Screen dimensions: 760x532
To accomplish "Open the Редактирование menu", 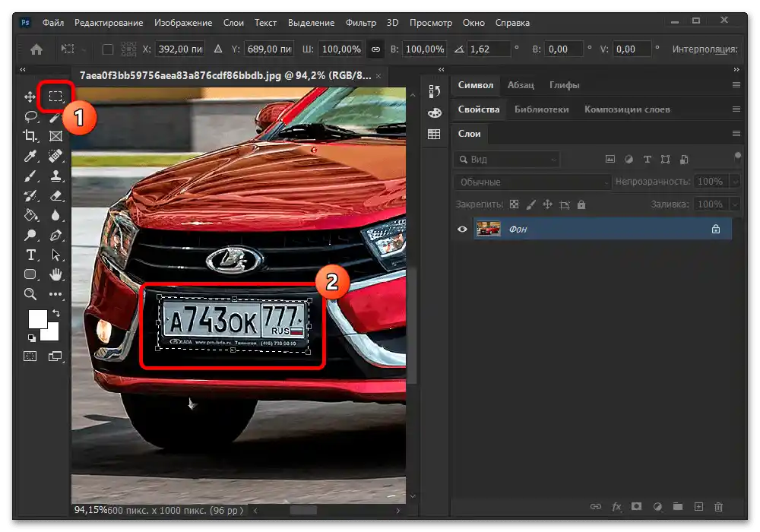I will [x=109, y=23].
